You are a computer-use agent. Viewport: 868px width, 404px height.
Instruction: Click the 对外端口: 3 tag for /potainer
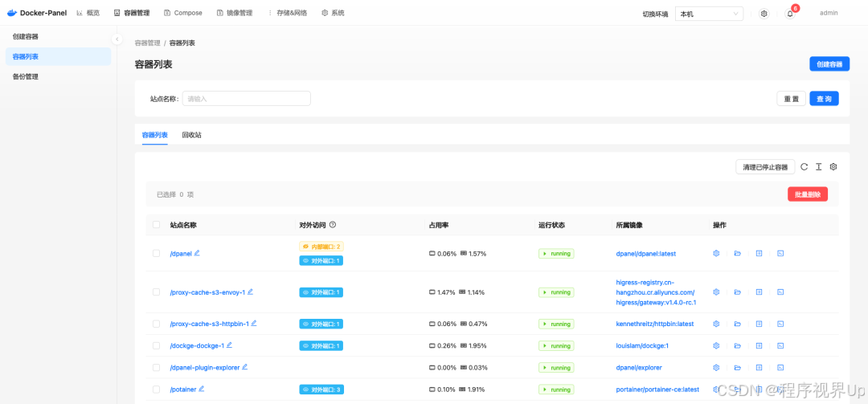(321, 390)
